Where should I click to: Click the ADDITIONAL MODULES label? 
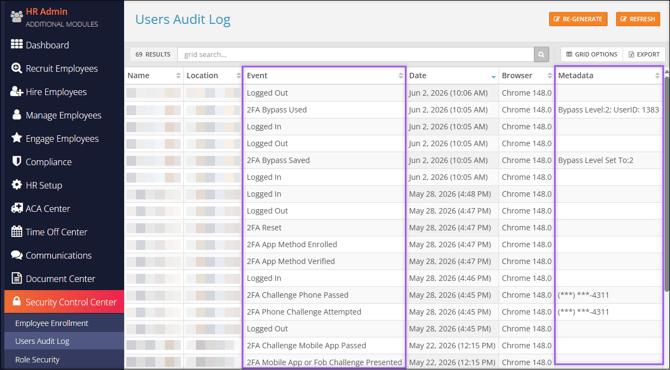point(62,24)
